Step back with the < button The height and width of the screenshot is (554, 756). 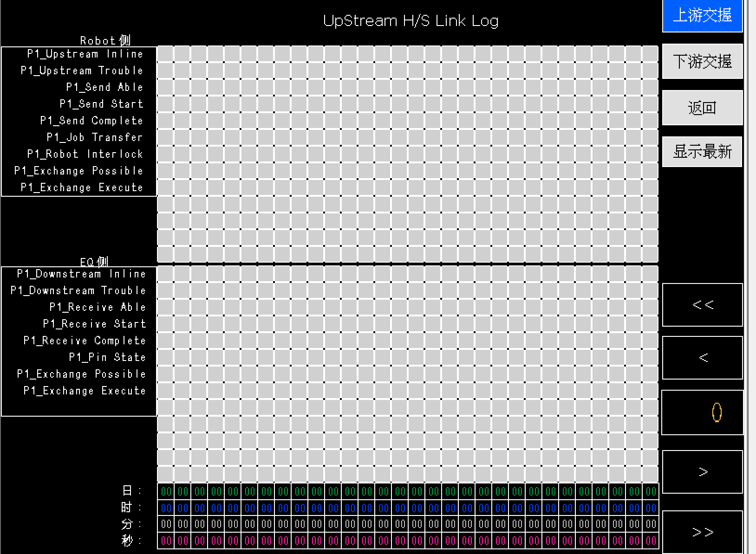pos(702,358)
